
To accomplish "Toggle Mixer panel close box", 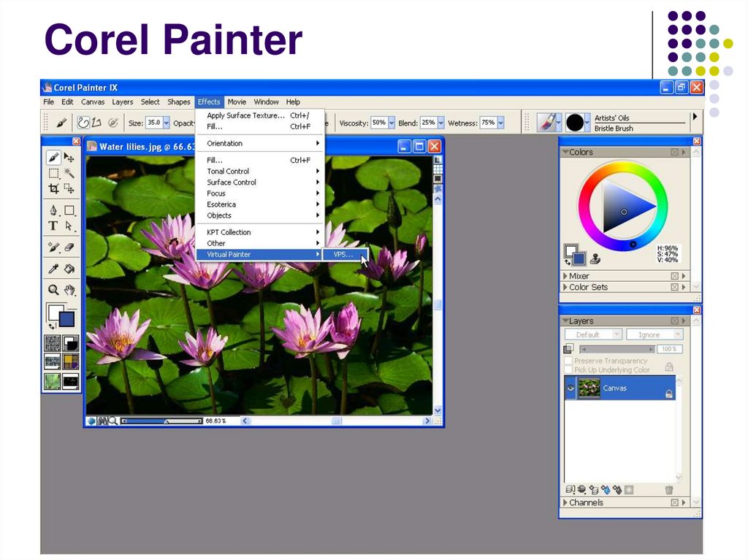I will pos(674,276).
